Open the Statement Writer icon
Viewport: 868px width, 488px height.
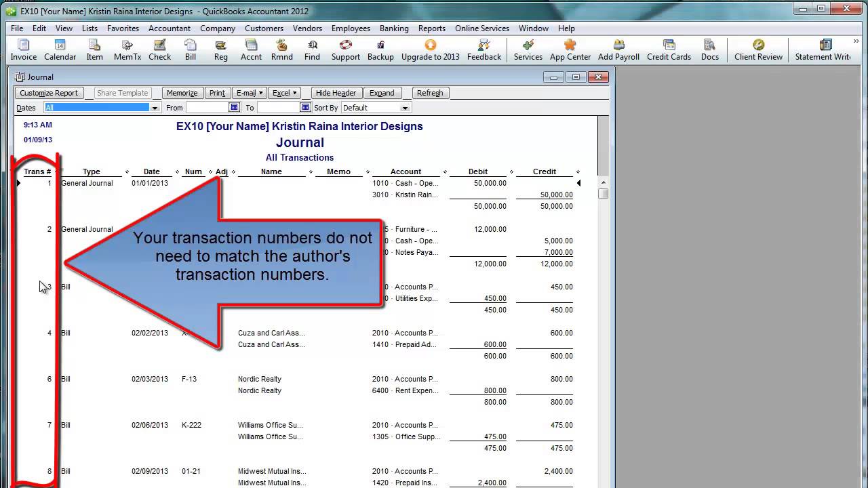pos(824,50)
